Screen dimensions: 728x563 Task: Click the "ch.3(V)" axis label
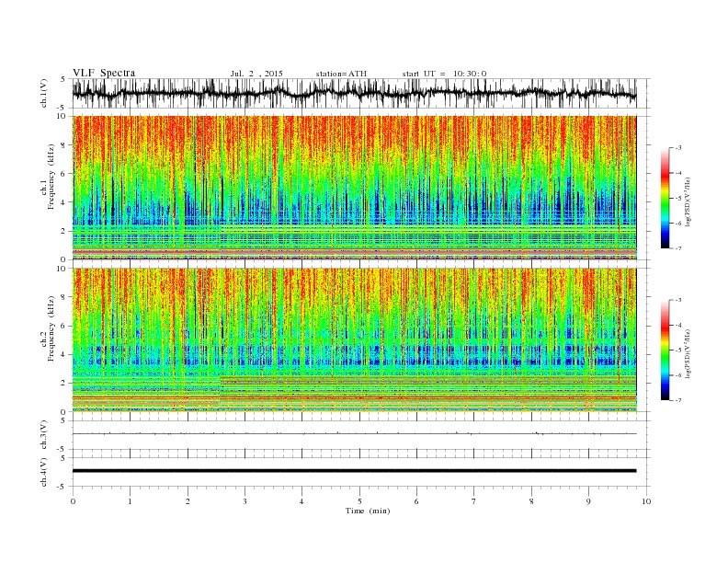coord(44,435)
